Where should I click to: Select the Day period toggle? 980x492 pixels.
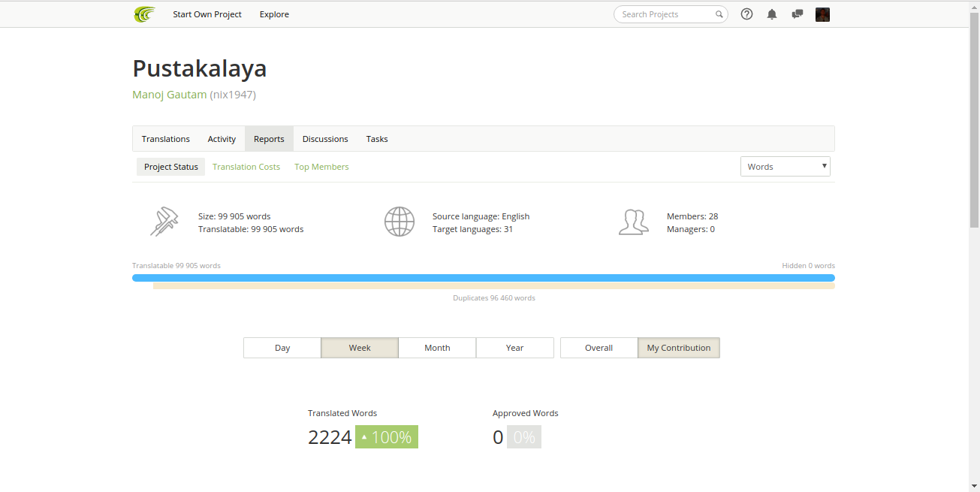[282, 348]
